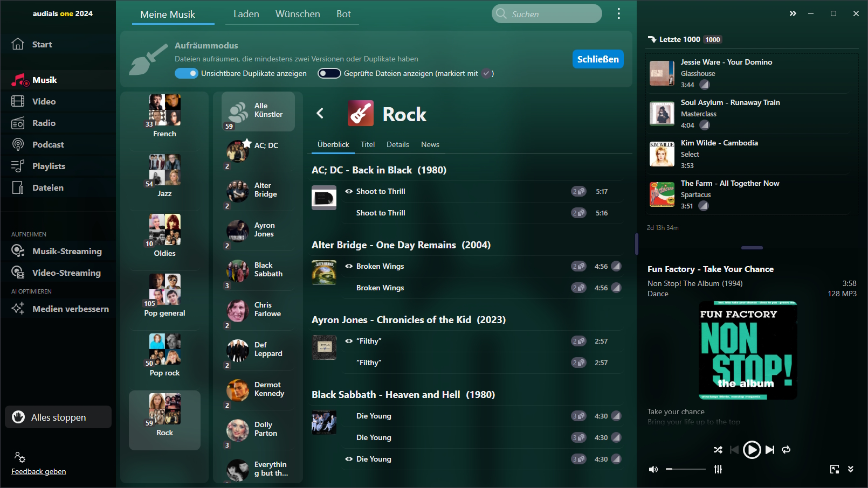Expand the Letzte 1000 list header
This screenshot has height=488, width=868.
(685, 39)
